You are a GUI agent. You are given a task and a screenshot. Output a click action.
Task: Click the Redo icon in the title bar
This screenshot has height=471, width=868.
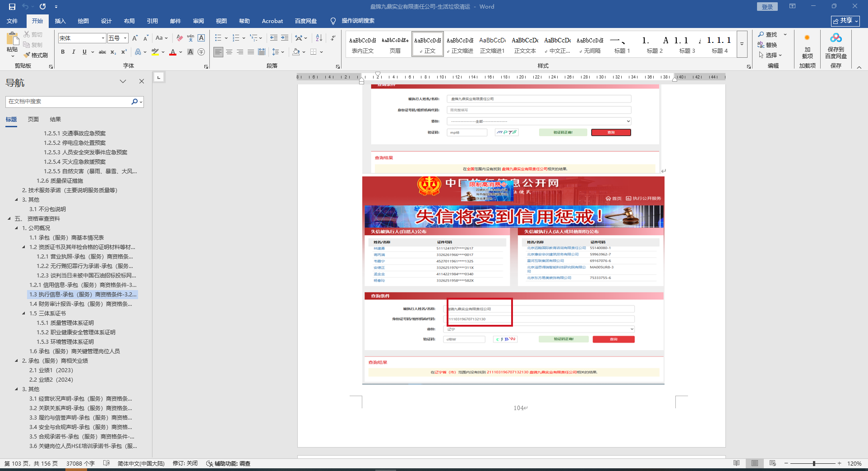click(x=43, y=7)
